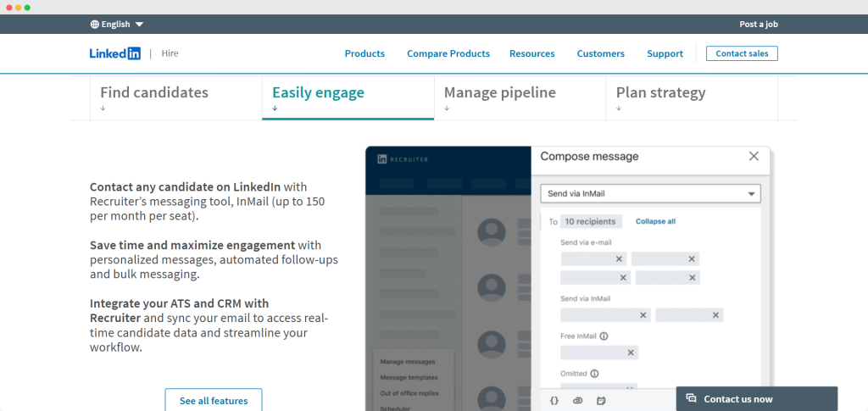This screenshot has width=868, height=411.
Task: Click the globe icon beside English
Action: point(94,25)
